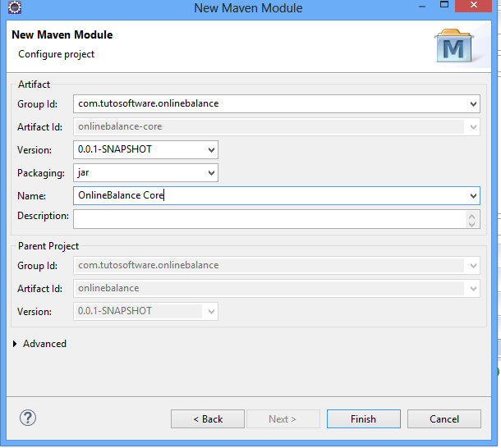Click the Cancel button
The height and width of the screenshot is (448, 501).
pyautogui.click(x=444, y=419)
